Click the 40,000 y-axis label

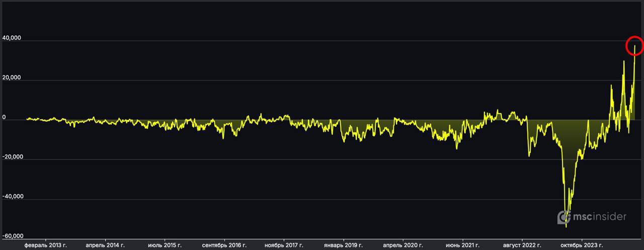coord(12,38)
